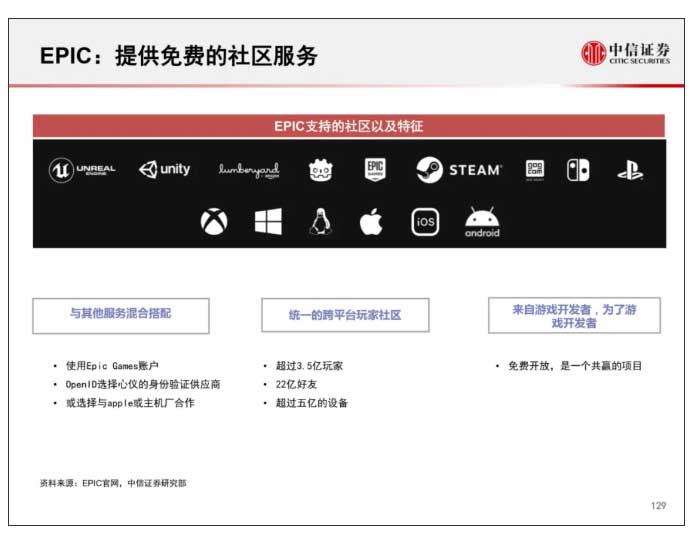Click the Nintendo Switch logo
The image size is (690, 549).
pyautogui.click(x=578, y=170)
